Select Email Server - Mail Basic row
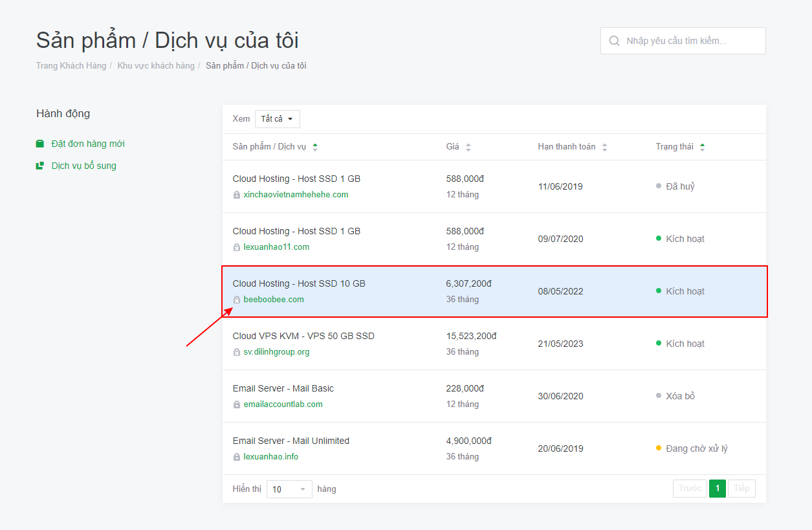The width and height of the screenshot is (812, 530). click(x=494, y=396)
